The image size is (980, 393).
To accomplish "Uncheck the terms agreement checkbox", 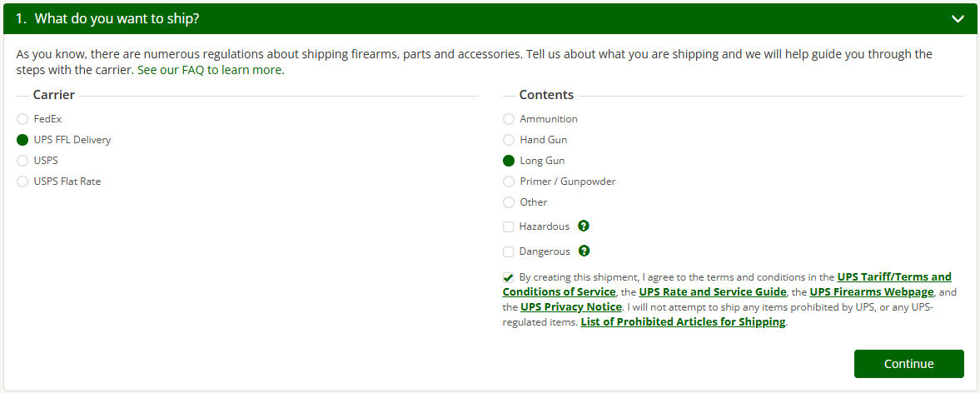I will [509, 277].
